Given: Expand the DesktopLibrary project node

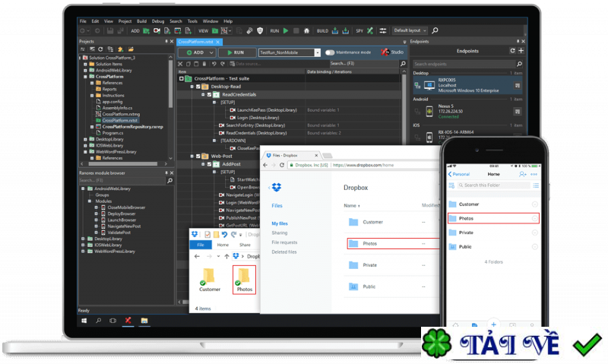Looking at the screenshot, I should click(x=85, y=140).
